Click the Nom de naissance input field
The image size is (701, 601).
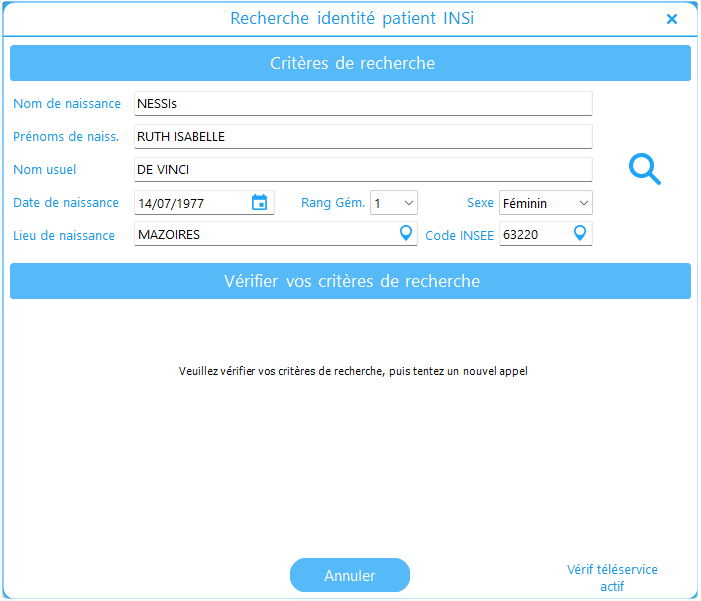(x=362, y=104)
